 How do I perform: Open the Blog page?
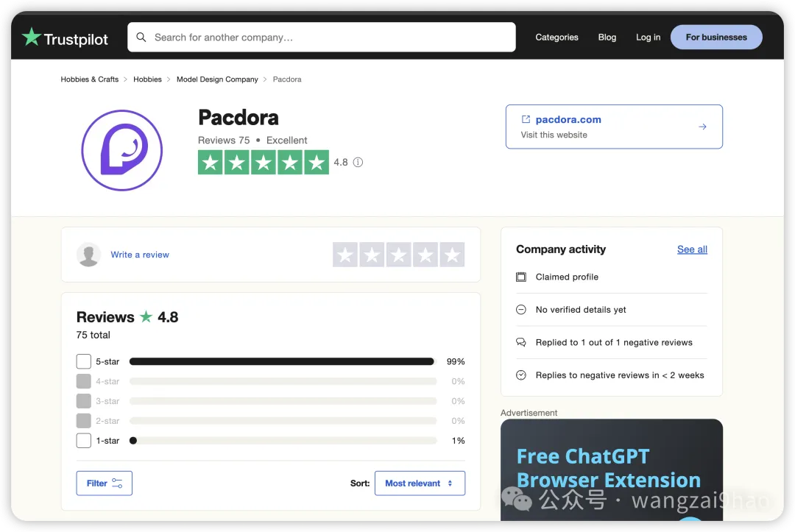(607, 37)
